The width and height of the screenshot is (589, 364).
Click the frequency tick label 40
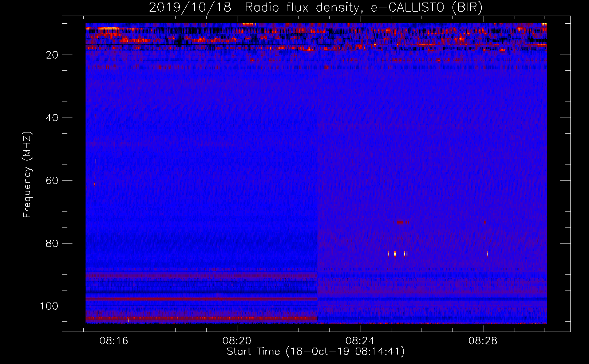pos(52,118)
